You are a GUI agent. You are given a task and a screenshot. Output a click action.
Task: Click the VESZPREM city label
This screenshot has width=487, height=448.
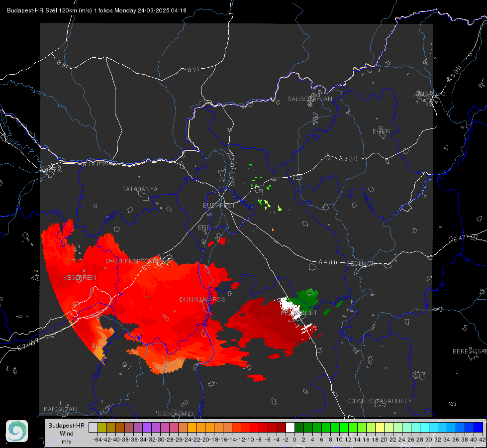pyautogui.click(x=80, y=278)
